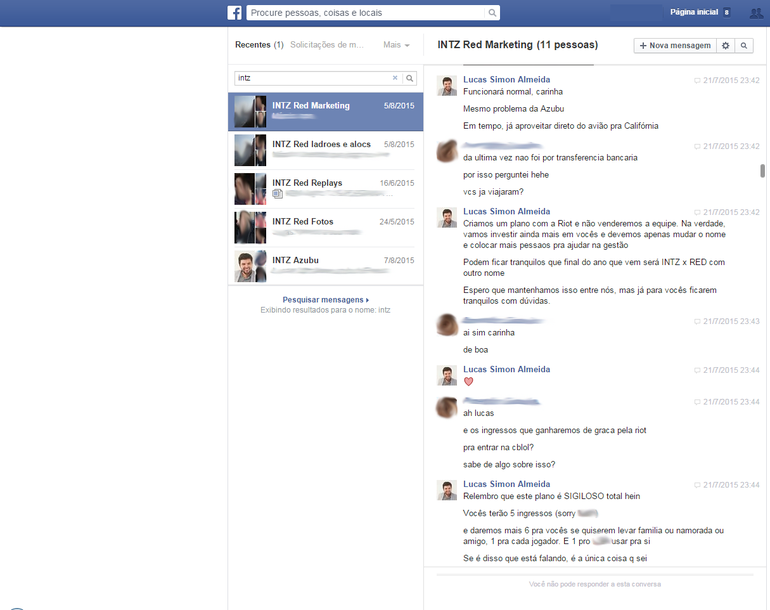Click message 'de boa'
770x610 pixels.
475,350
